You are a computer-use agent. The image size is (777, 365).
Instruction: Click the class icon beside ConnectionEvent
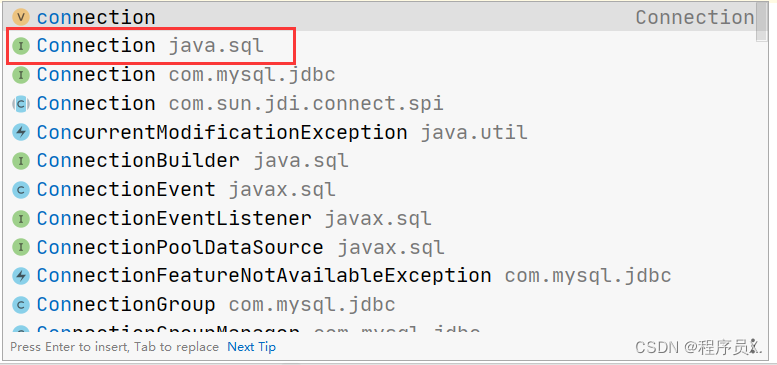pyautogui.click(x=20, y=190)
